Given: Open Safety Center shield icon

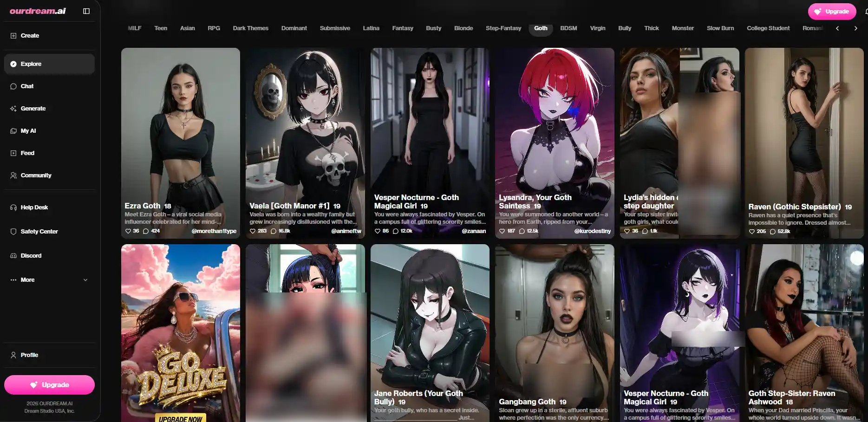Looking at the screenshot, I should coord(13,232).
